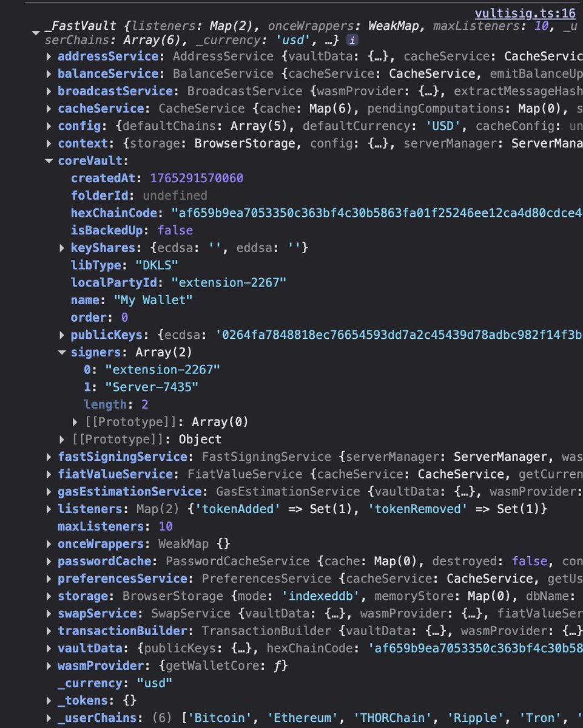
Task: Expand the [[Prototype]]: Object entry
Action: [x=62, y=440]
